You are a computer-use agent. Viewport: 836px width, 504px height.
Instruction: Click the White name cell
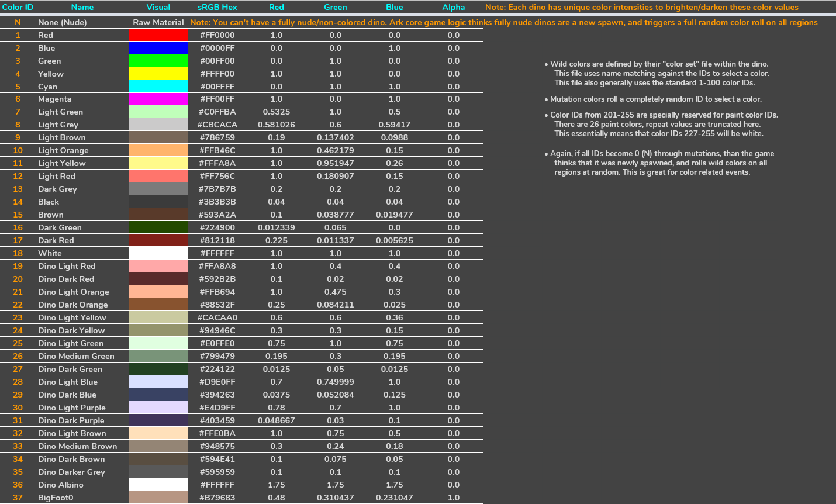tap(82, 254)
